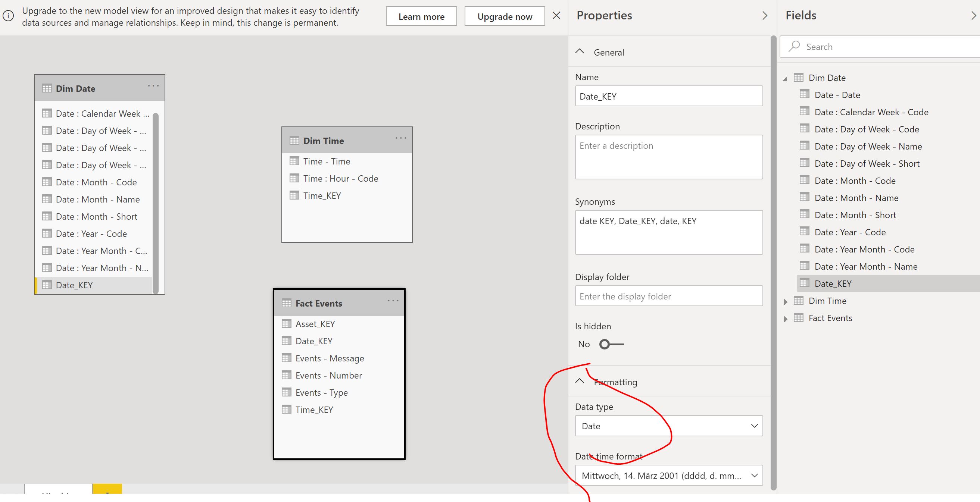980x502 pixels.
Task: Open Fact Events table options ellipsis
Action: (x=393, y=301)
